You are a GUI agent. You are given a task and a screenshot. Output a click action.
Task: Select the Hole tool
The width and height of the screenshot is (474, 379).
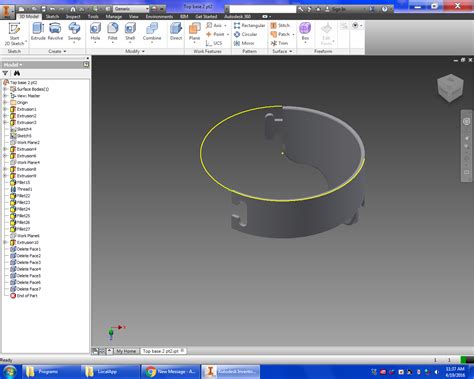click(95, 32)
